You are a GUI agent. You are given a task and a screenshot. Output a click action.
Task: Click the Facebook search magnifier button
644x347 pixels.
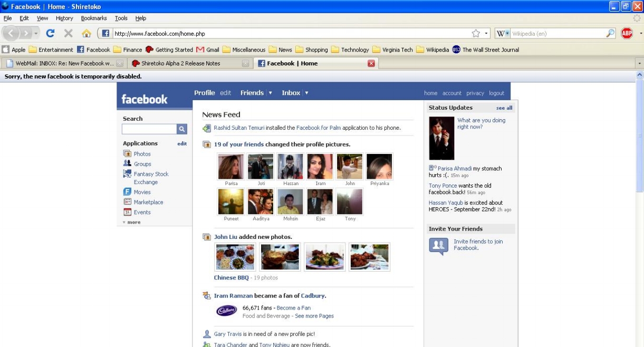[182, 129]
